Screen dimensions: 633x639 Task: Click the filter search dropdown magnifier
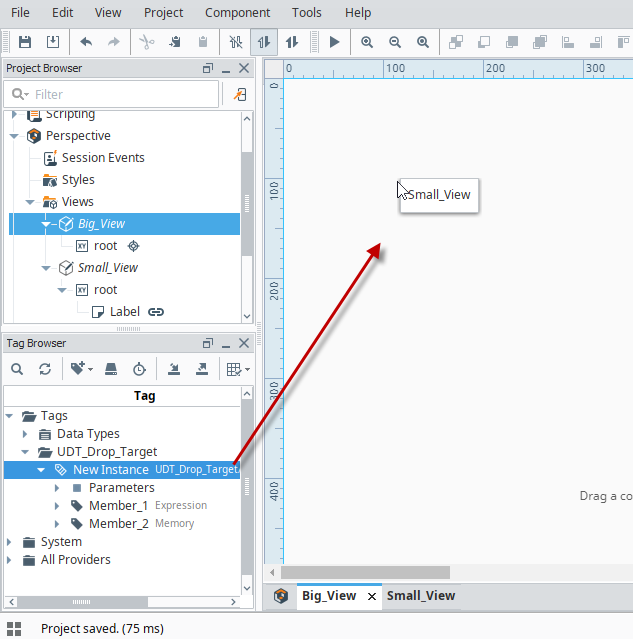click(x=19, y=95)
